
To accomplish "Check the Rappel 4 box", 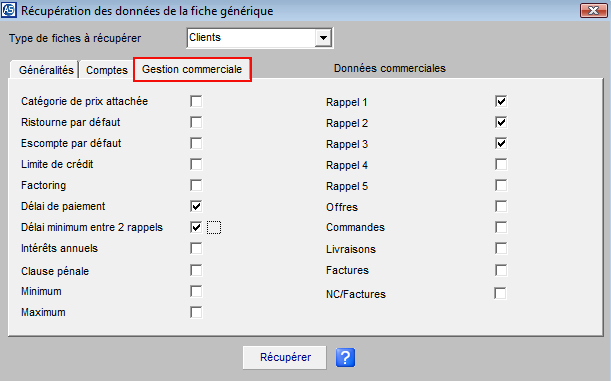I will [501, 164].
